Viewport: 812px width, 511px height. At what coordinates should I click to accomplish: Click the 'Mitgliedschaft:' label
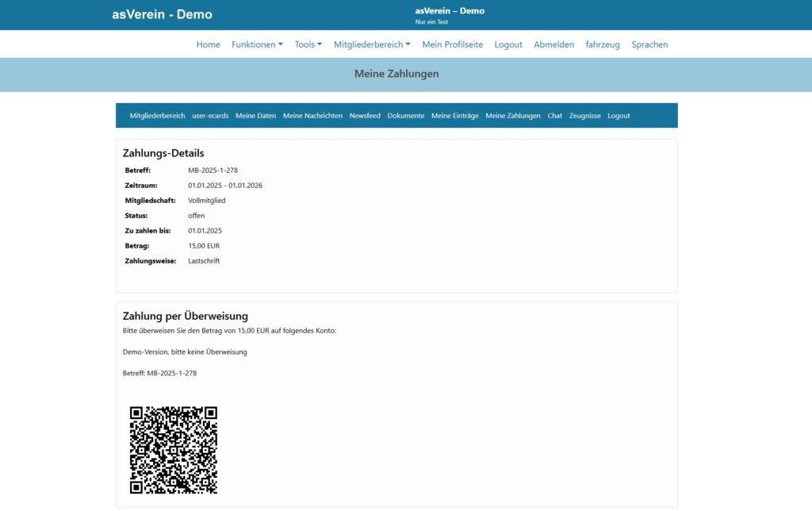tap(150, 201)
